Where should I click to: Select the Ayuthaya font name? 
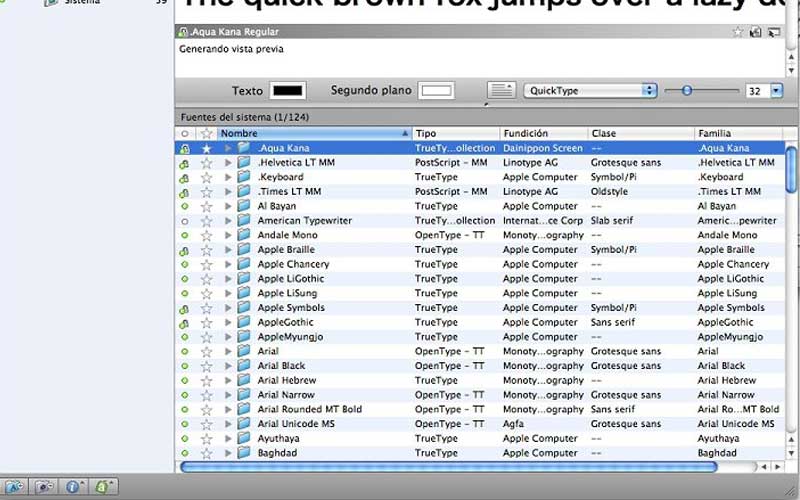(x=279, y=438)
